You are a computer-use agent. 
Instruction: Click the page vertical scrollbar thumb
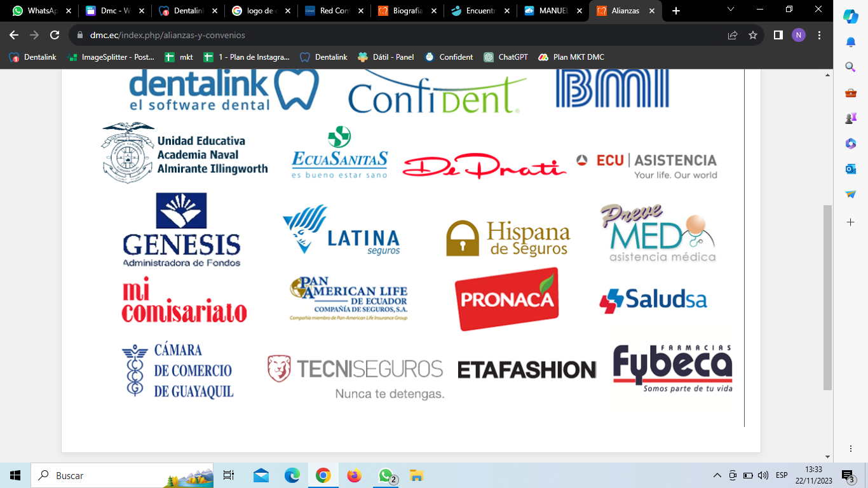[827, 297]
